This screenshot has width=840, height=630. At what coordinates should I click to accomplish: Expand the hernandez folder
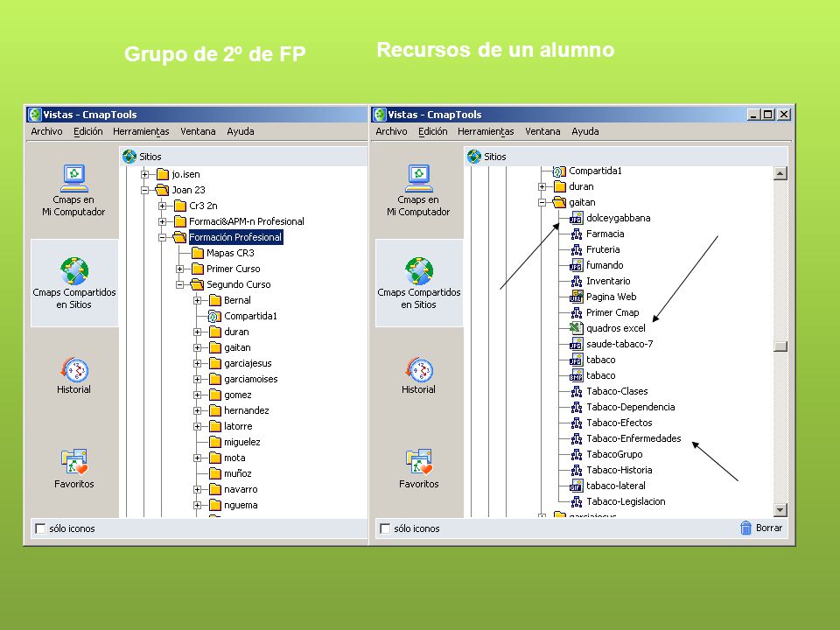click(197, 411)
